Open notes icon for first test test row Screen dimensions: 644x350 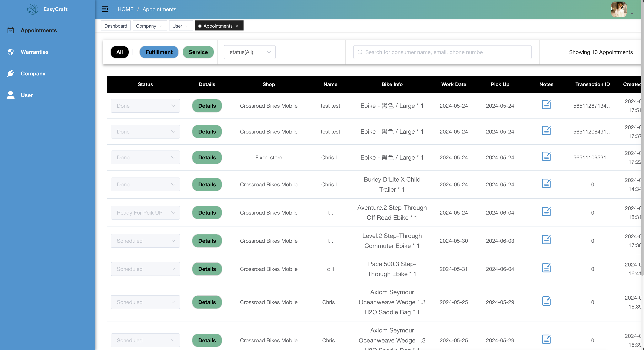[x=546, y=105]
